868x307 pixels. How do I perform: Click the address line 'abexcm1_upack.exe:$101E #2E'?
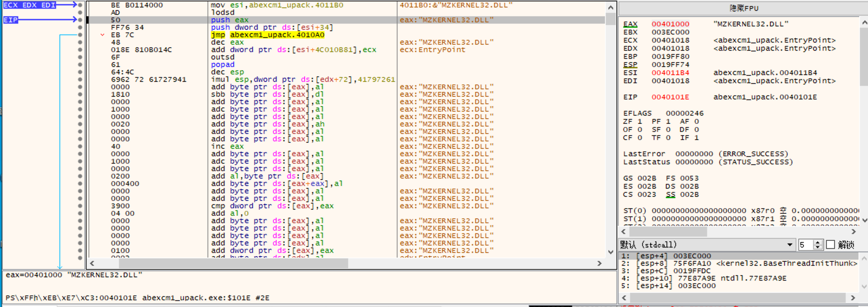(x=206, y=298)
